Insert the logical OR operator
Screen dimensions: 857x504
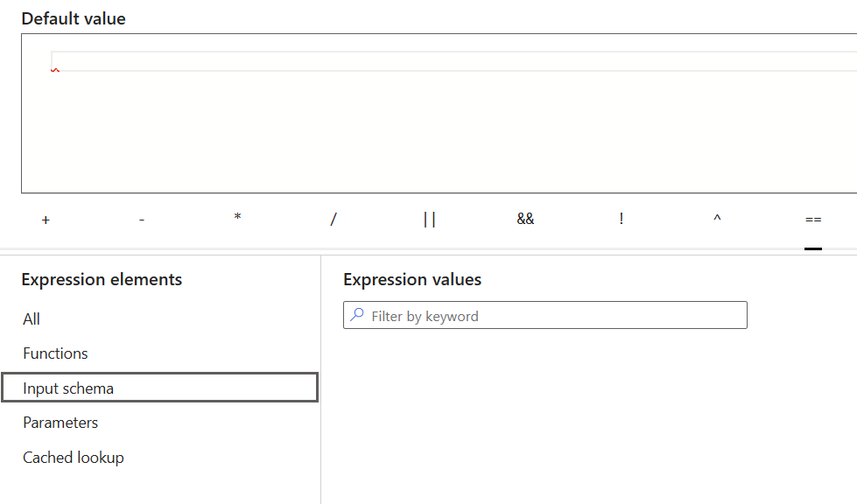[430, 220]
